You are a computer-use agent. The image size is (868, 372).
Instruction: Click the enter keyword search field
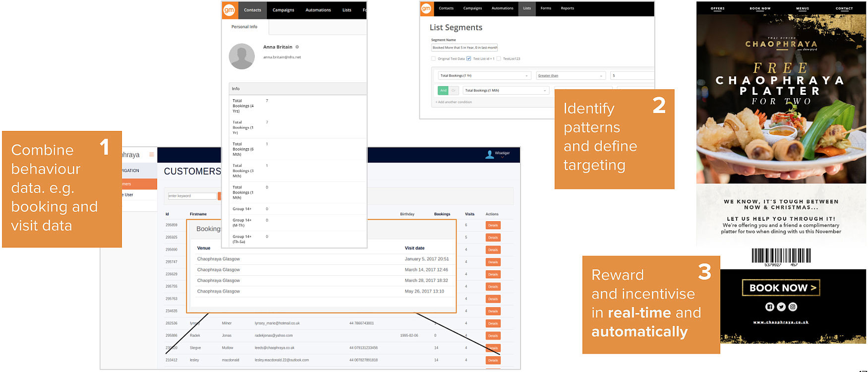[x=192, y=196]
